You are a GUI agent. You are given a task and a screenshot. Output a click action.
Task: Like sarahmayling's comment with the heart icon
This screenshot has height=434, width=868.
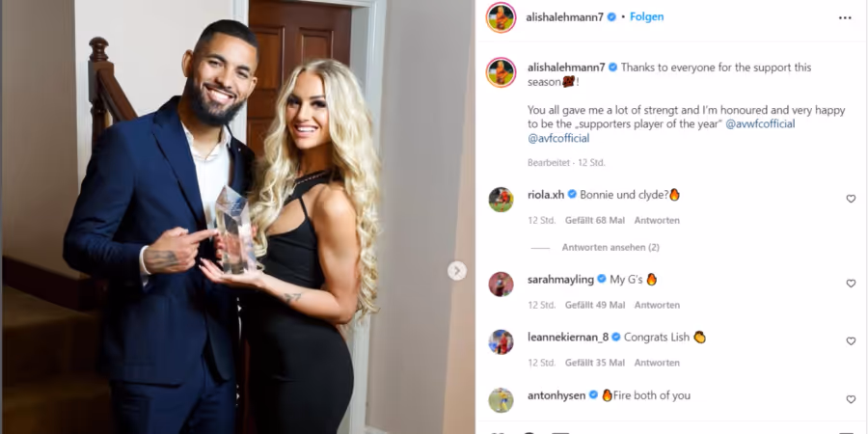pyautogui.click(x=851, y=284)
